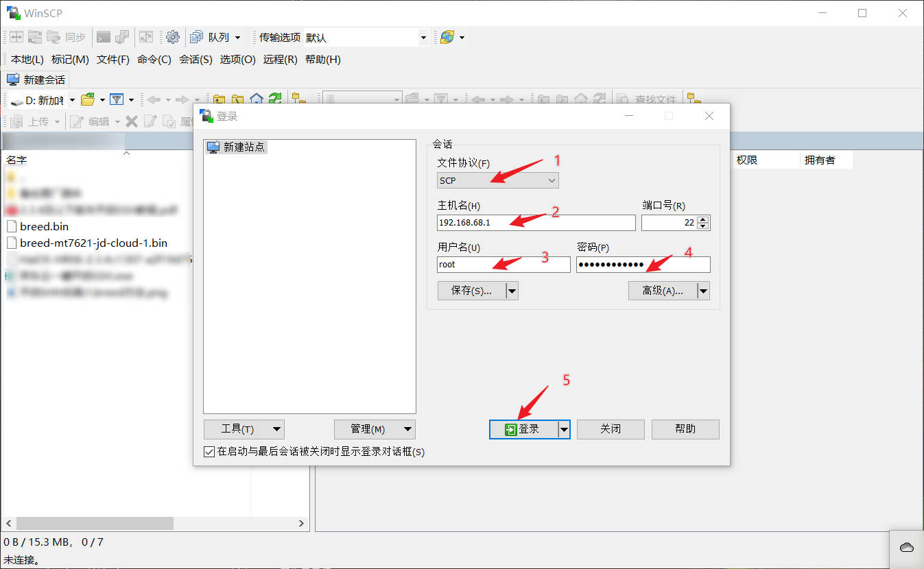This screenshot has width=924, height=569.
Task: Open the 选项(O) menu
Action: pos(237,60)
